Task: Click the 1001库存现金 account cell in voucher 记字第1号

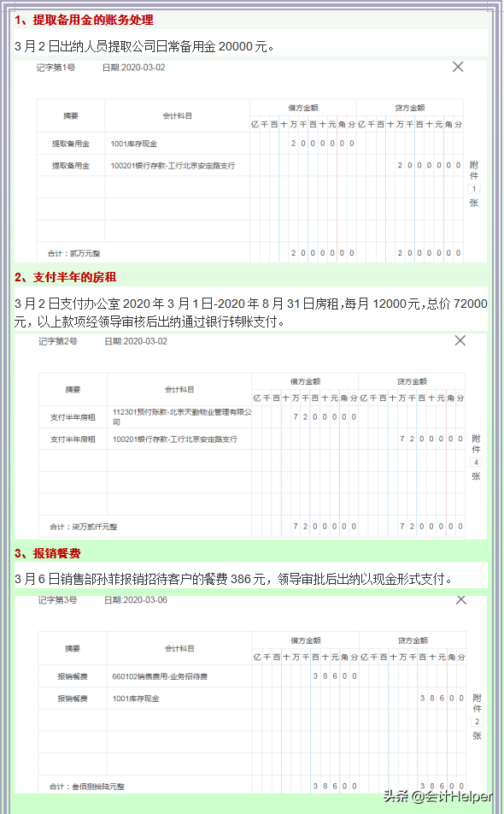Action: pos(178,144)
